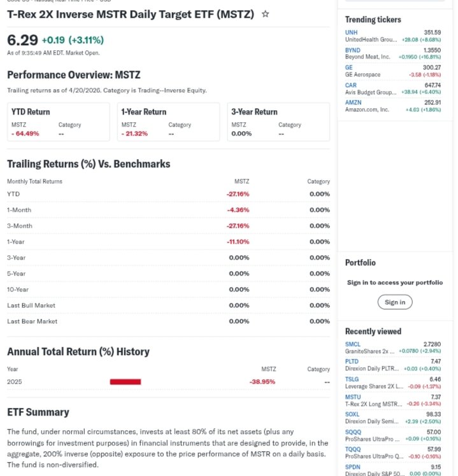Click the YTD Return card
The image size is (458, 476).
tap(58, 122)
